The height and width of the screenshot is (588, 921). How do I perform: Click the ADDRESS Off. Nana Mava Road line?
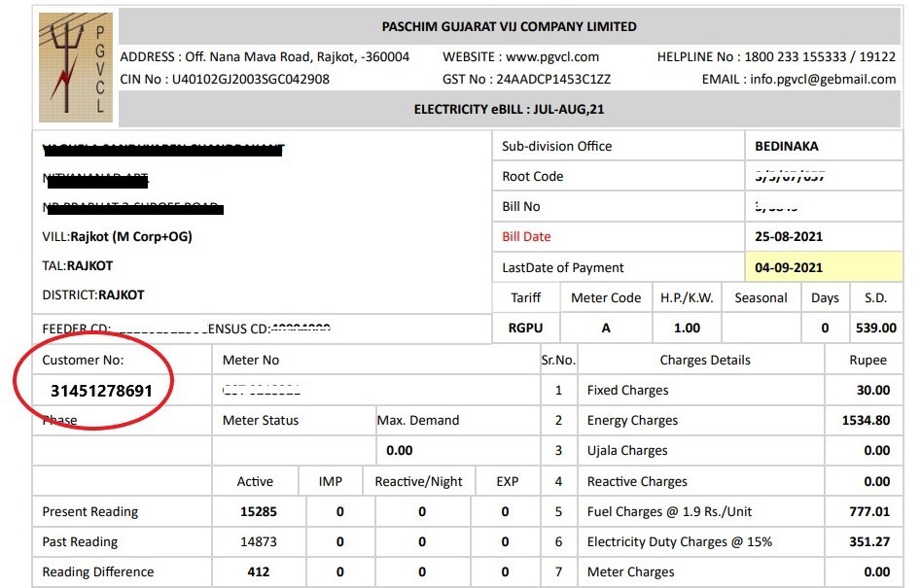click(265, 57)
